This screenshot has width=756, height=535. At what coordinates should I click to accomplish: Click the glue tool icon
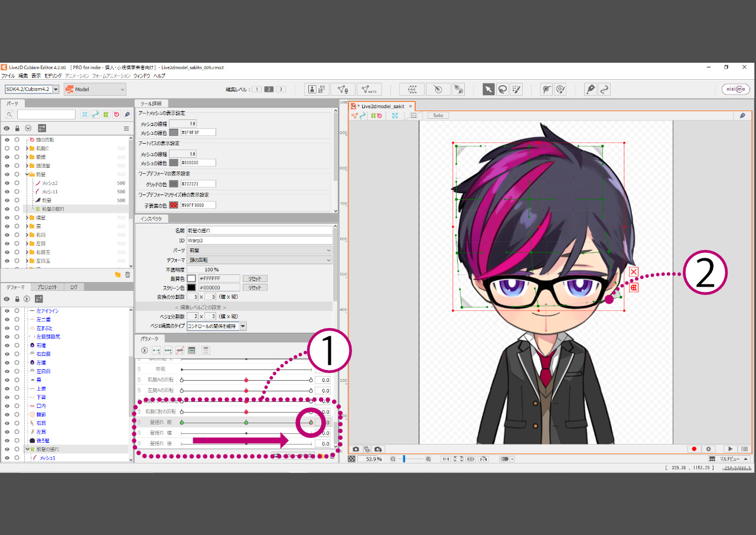coord(458,89)
